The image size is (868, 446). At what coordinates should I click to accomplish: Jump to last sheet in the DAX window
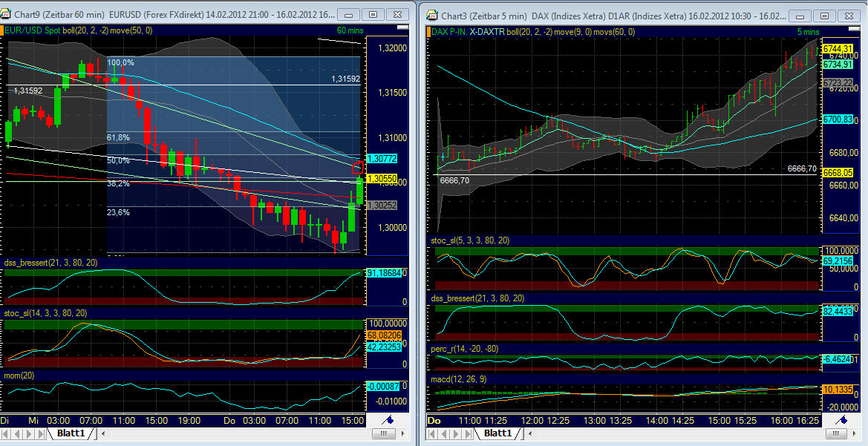(469, 433)
